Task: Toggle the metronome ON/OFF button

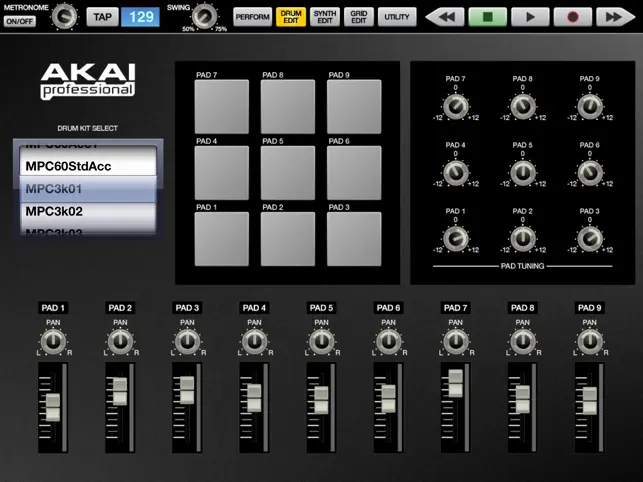Action: 20,21
